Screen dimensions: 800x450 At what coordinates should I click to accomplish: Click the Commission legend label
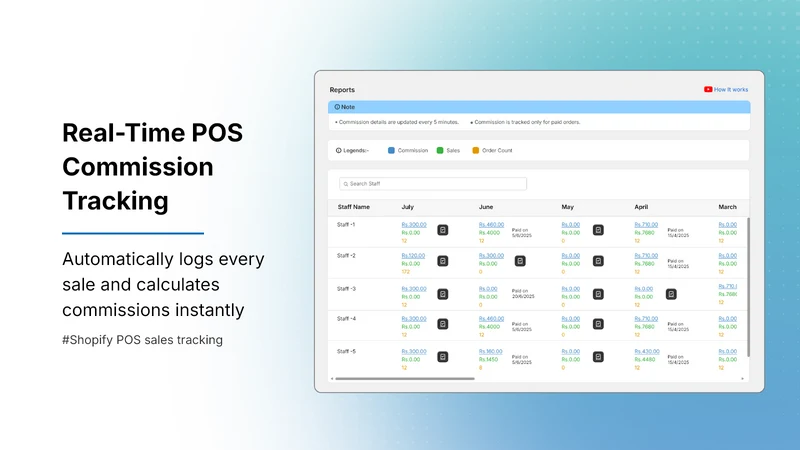[413, 151]
